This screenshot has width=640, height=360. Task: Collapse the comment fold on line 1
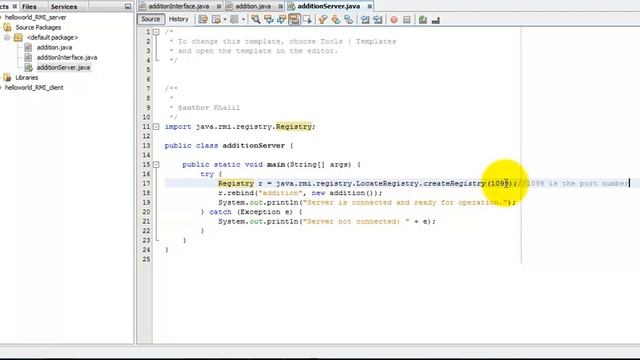[156, 32]
